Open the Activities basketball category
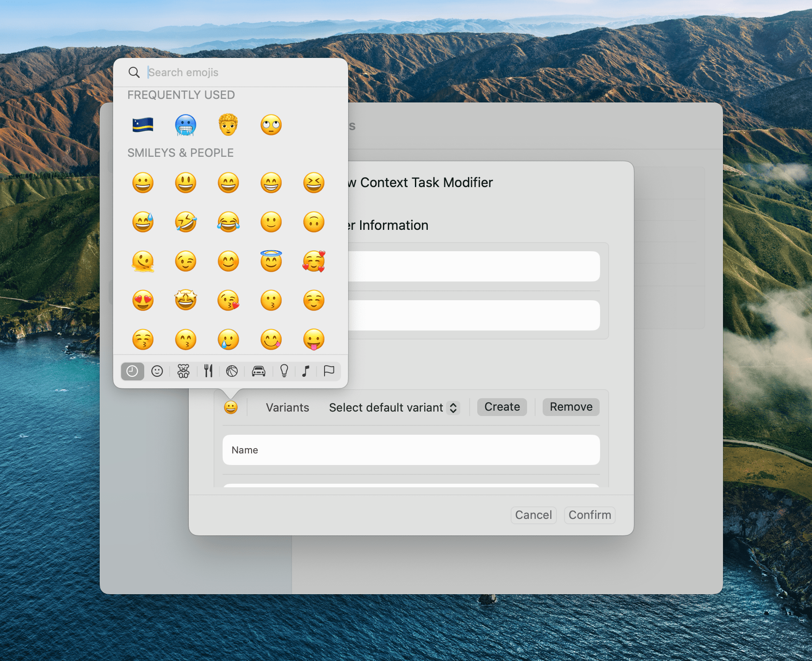This screenshot has height=661, width=812. point(233,371)
